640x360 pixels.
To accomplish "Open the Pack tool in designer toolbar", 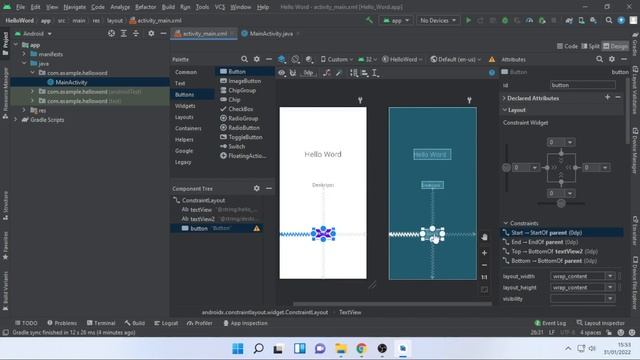I will tap(354, 73).
